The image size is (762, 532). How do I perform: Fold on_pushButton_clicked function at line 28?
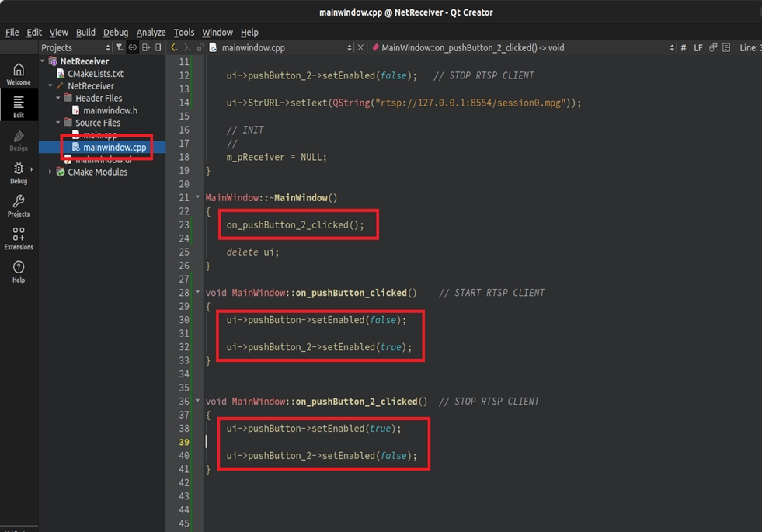point(198,292)
